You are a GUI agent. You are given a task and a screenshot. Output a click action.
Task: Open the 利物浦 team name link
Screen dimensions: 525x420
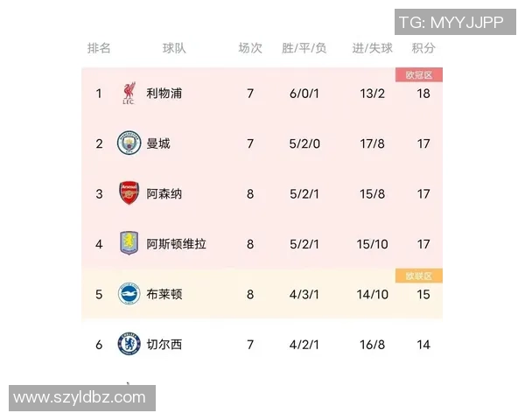164,93
